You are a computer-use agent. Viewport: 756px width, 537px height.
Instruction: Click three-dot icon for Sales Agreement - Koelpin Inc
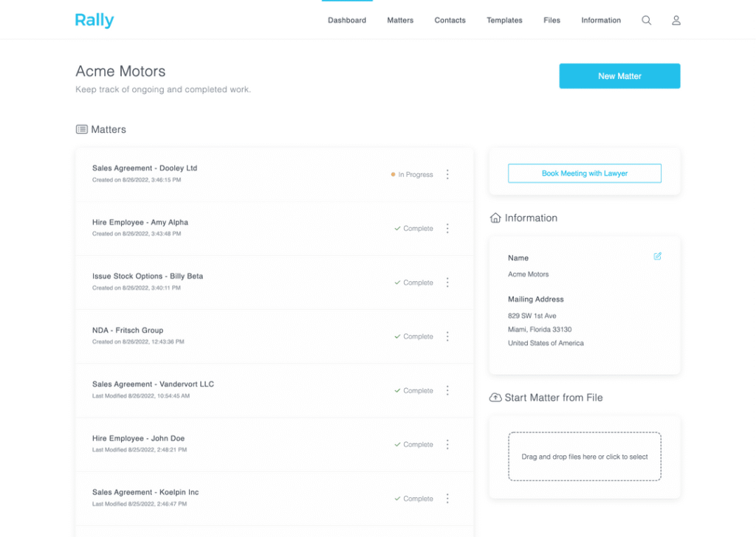tap(447, 499)
